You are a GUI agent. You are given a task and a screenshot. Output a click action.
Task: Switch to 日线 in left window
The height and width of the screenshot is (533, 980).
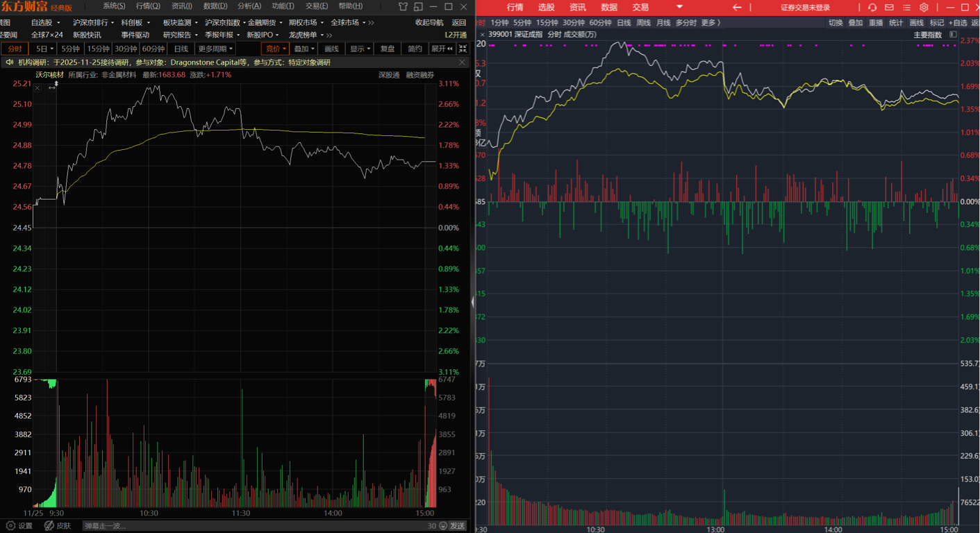click(x=181, y=49)
